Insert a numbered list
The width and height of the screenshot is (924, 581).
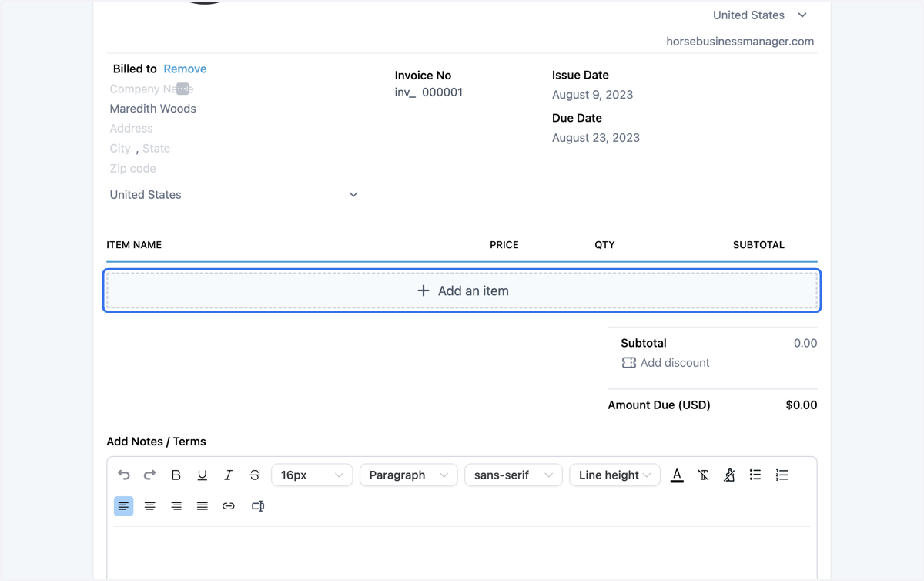(782, 475)
